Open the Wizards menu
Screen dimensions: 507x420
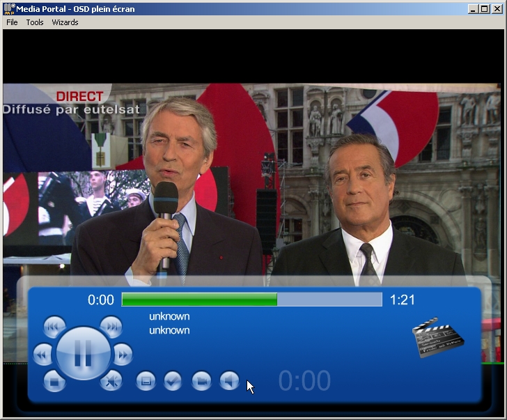65,22
